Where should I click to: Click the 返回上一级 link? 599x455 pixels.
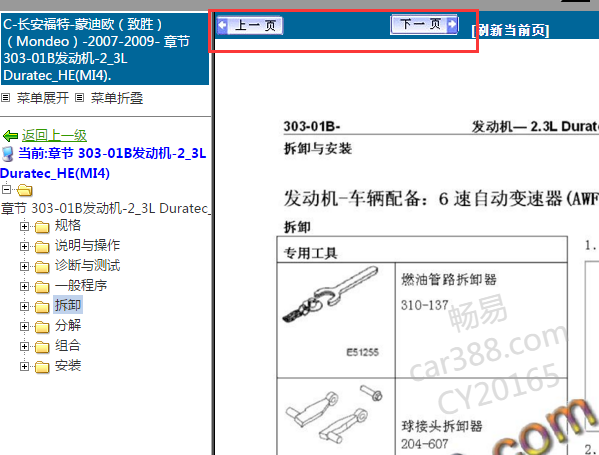click(54, 135)
